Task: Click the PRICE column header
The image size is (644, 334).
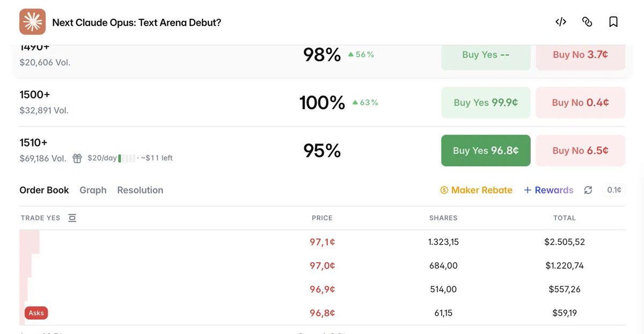Action: coord(322,218)
